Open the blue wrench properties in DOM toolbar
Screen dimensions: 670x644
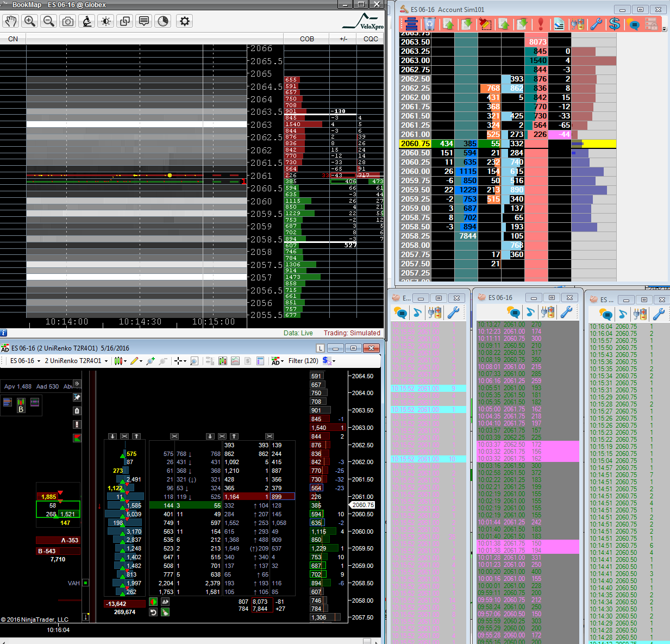click(596, 24)
